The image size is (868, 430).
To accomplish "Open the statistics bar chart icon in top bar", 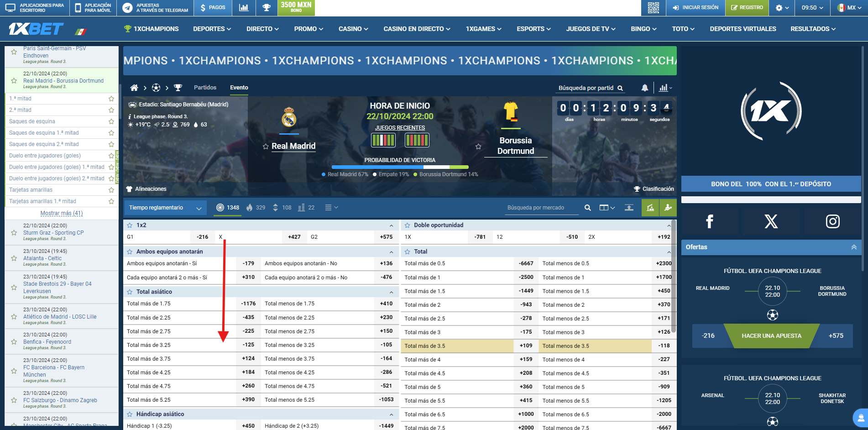I will pyautogui.click(x=244, y=8).
